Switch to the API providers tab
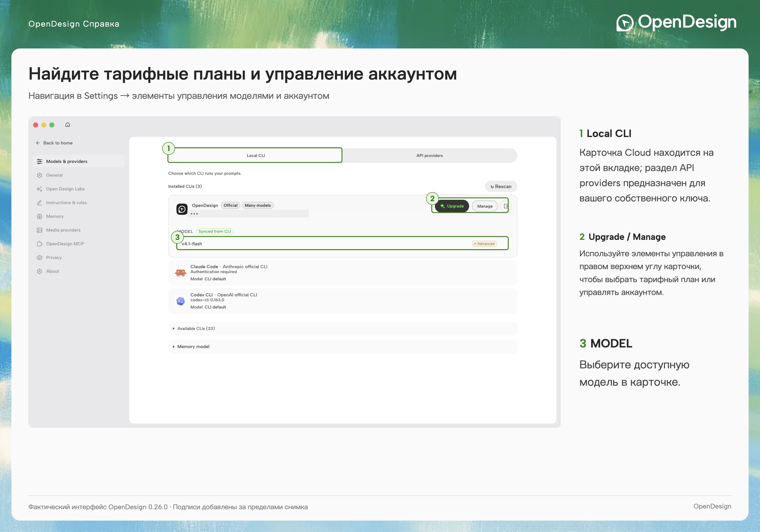The image size is (760, 532). [429, 156]
